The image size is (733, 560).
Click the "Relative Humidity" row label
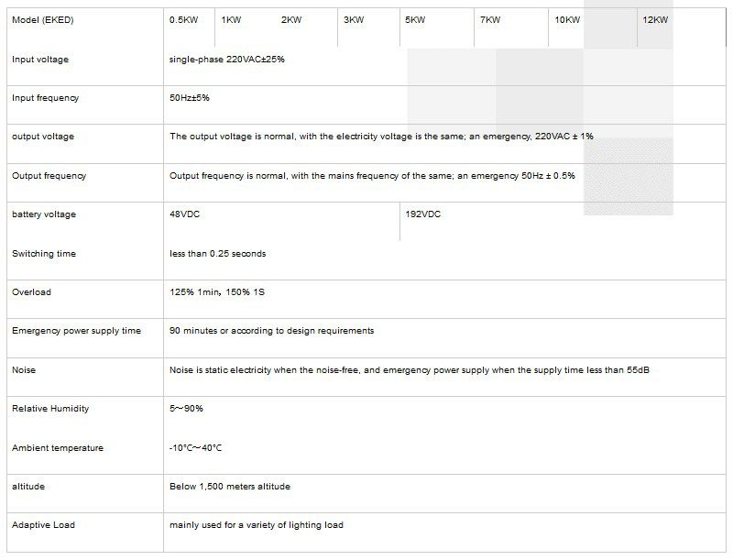click(x=50, y=409)
